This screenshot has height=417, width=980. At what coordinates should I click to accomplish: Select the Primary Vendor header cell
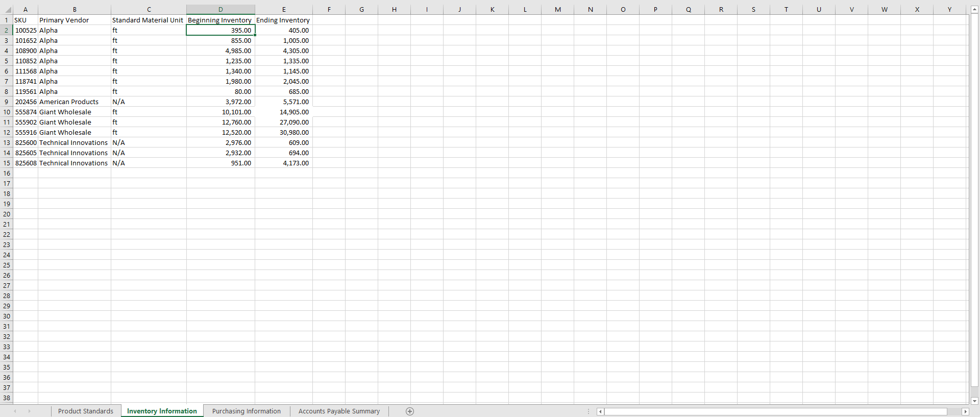pos(75,20)
